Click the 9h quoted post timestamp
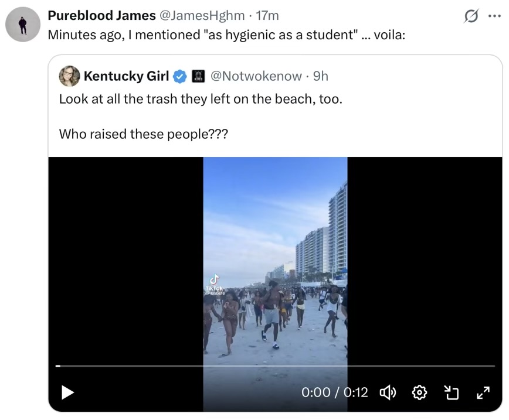Viewport: 509px width, 420px height. pyautogui.click(x=321, y=76)
